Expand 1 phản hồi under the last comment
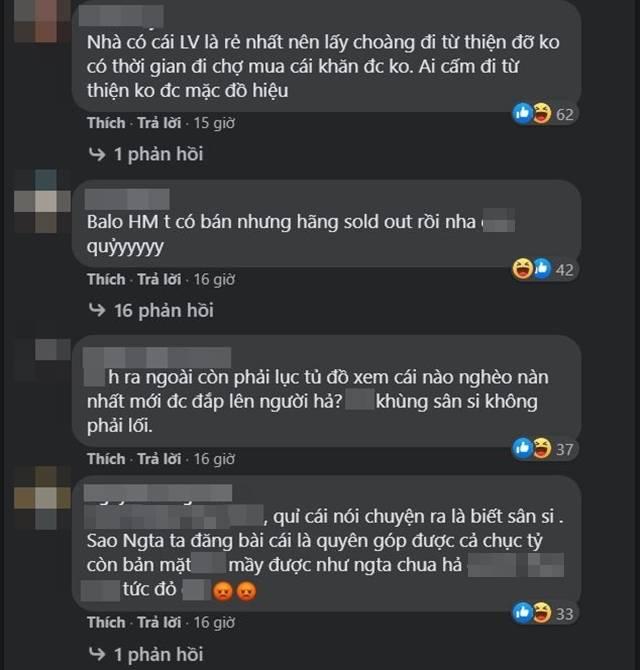The width and height of the screenshot is (640, 670). click(x=146, y=655)
